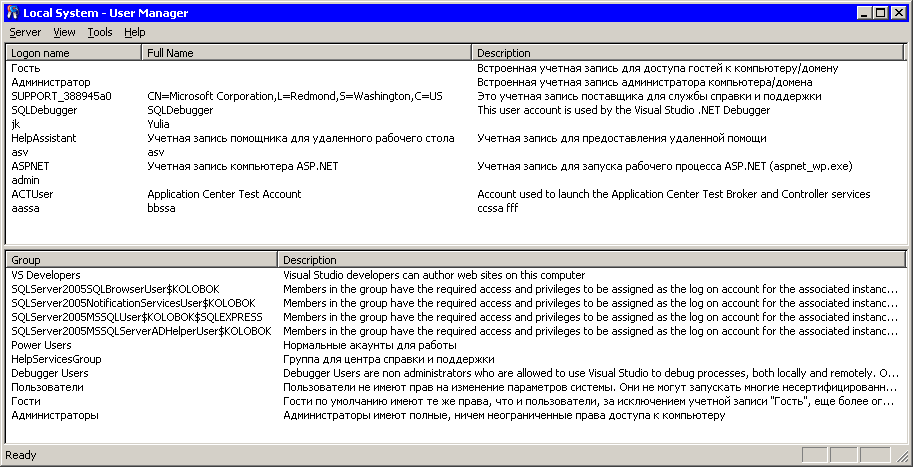Open the Server menu

(25, 32)
